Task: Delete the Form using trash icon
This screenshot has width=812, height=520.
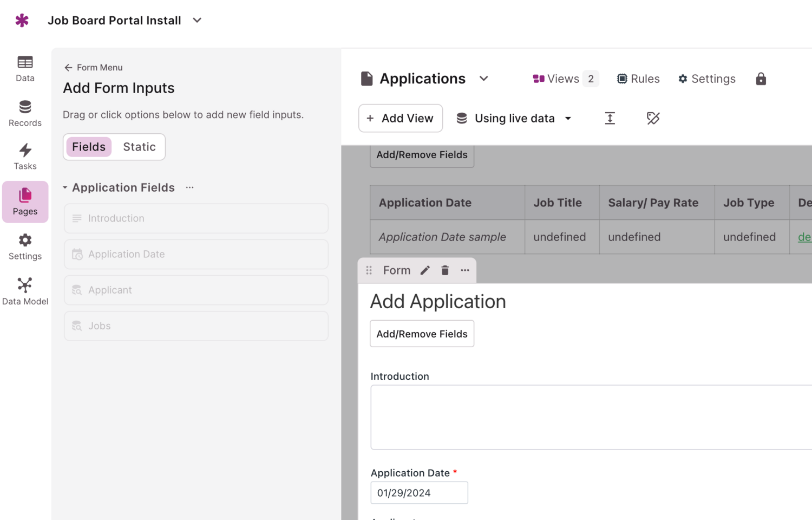Action: (445, 270)
